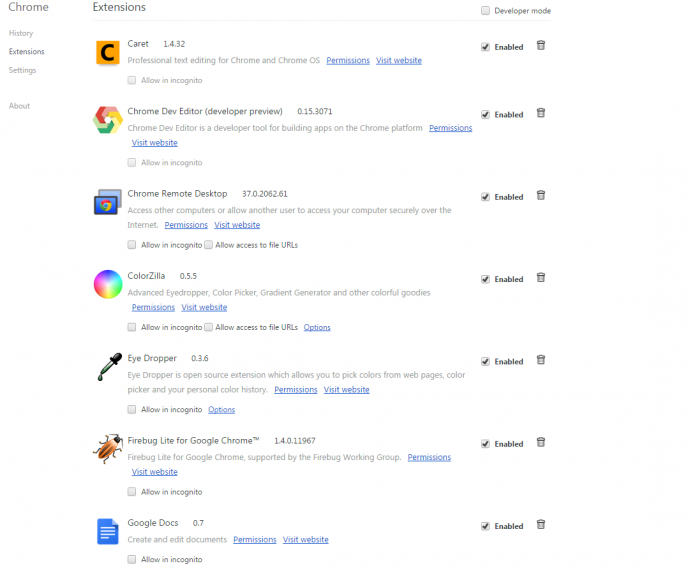Open the About page in sidebar
This screenshot has height=573, width=690.
click(19, 106)
